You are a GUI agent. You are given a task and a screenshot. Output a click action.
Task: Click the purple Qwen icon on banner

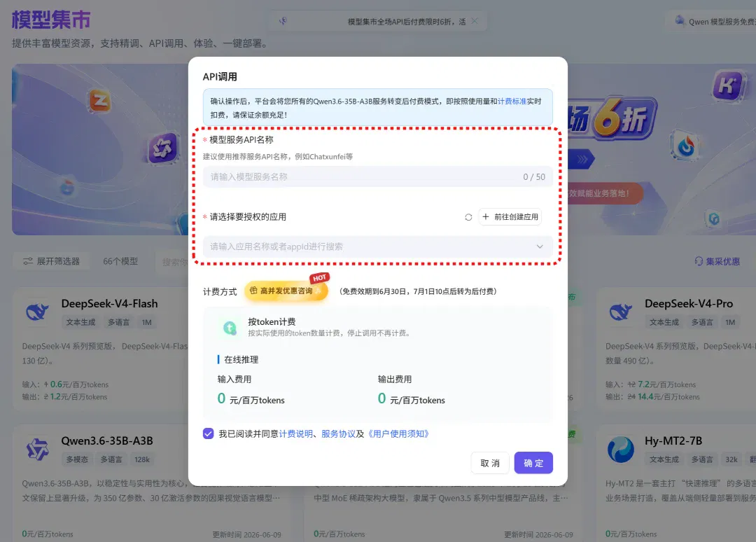coord(162,148)
